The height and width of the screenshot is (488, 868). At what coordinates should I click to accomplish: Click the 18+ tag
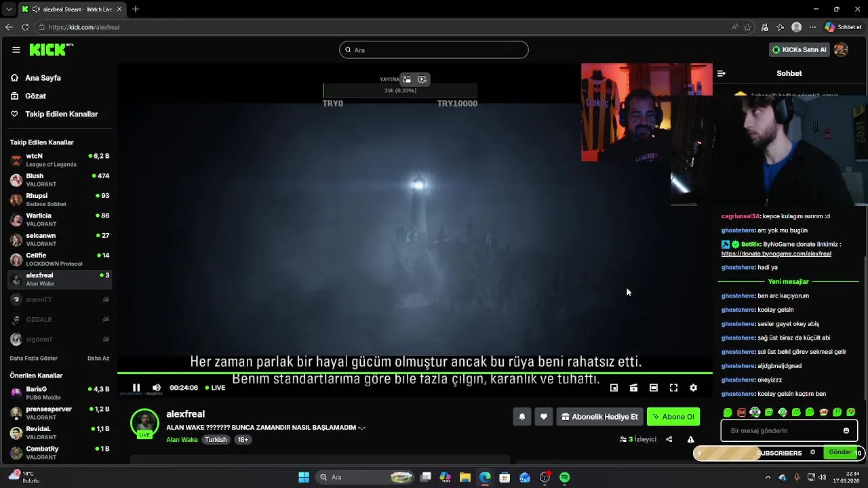point(243,439)
